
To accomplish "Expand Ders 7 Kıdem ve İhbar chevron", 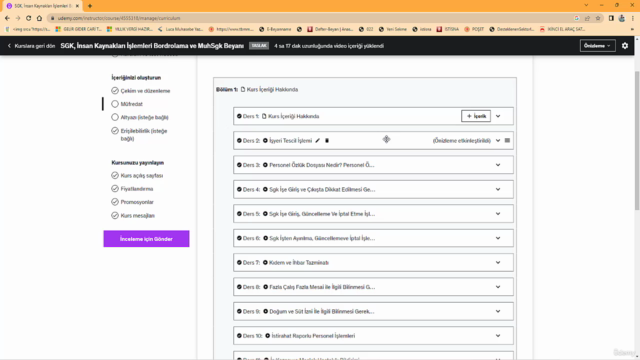I will point(498,262).
